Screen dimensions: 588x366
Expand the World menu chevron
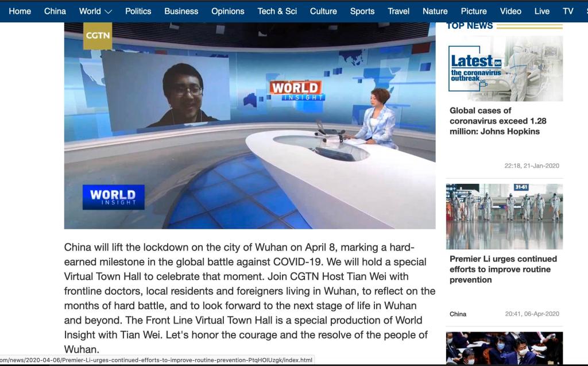pyautogui.click(x=108, y=11)
